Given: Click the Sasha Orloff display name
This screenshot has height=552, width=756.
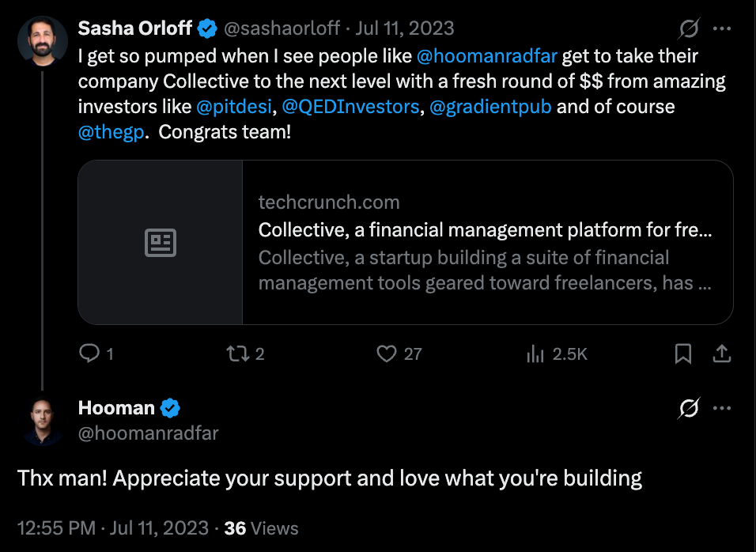Looking at the screenshot, I should coord(135,28).
